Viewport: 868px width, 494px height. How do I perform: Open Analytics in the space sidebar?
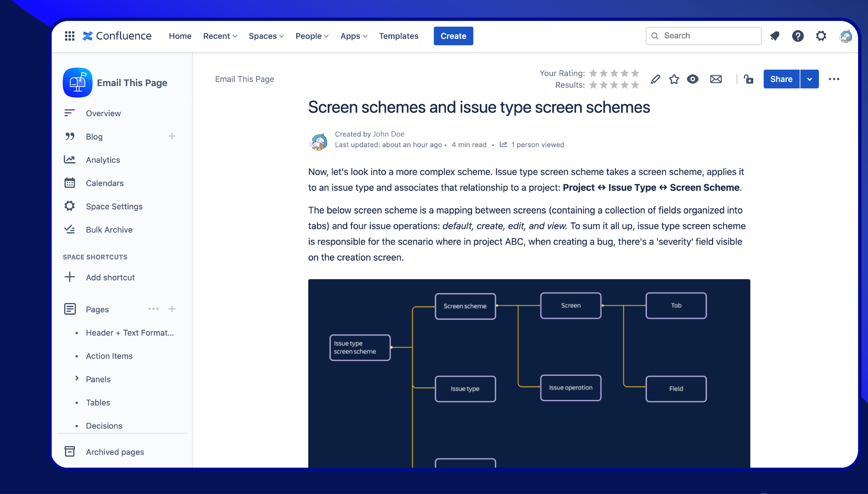(x=103, y=160)
